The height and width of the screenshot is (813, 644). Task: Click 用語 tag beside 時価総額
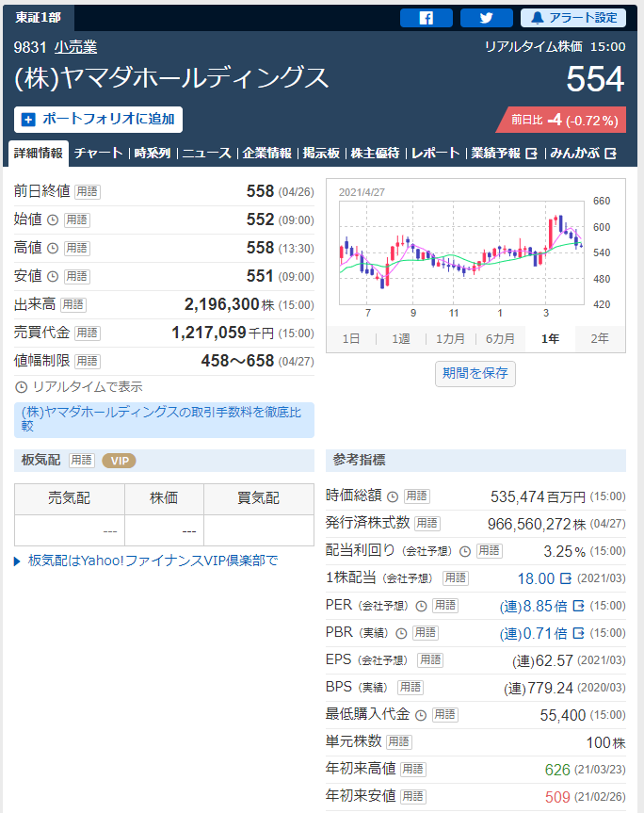coord(416,496)
